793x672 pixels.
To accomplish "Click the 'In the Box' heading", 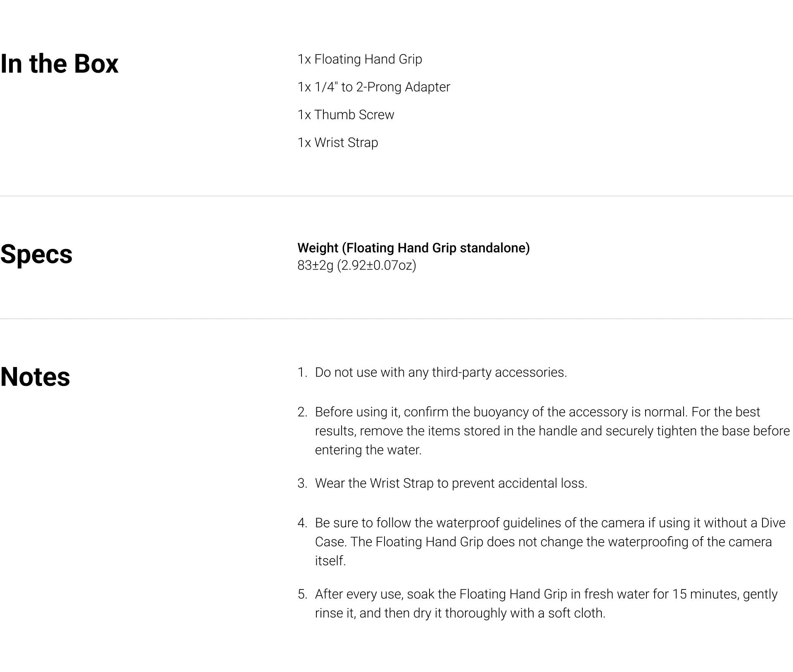I will [59, 64].
